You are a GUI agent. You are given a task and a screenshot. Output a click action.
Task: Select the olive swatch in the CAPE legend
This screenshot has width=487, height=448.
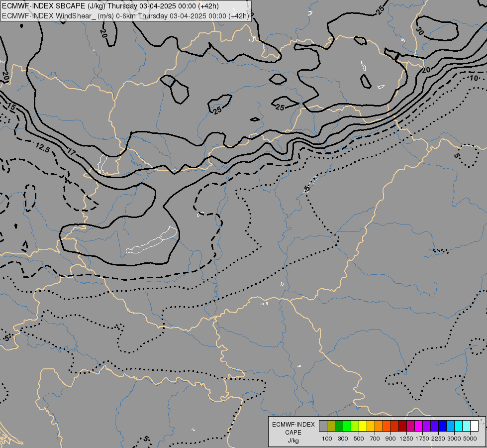[x=331, y=426]
